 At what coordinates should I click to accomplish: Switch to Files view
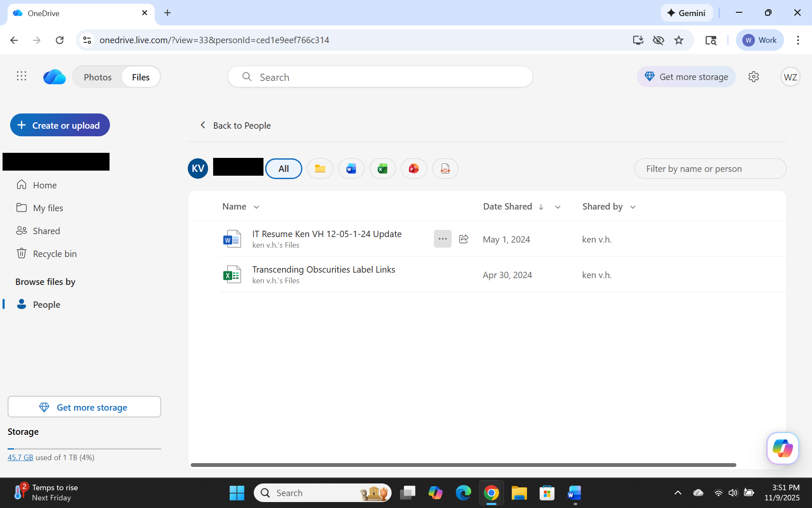click(140, 77)
